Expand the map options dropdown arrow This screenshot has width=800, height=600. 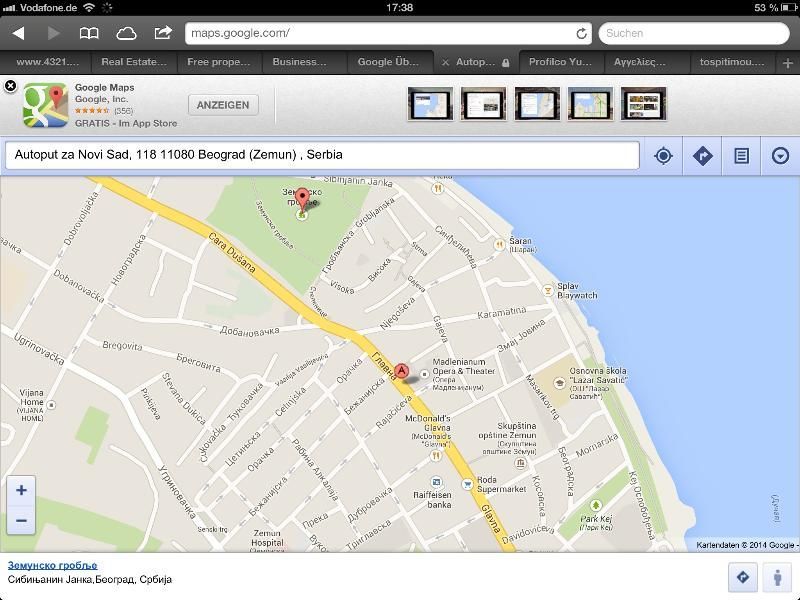click(x=780, y=156)
